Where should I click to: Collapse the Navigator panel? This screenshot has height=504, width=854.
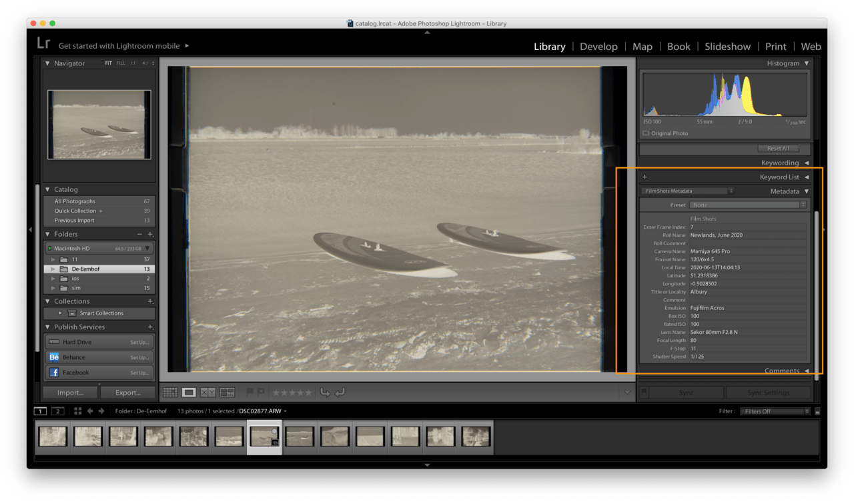tap(47, 63)
